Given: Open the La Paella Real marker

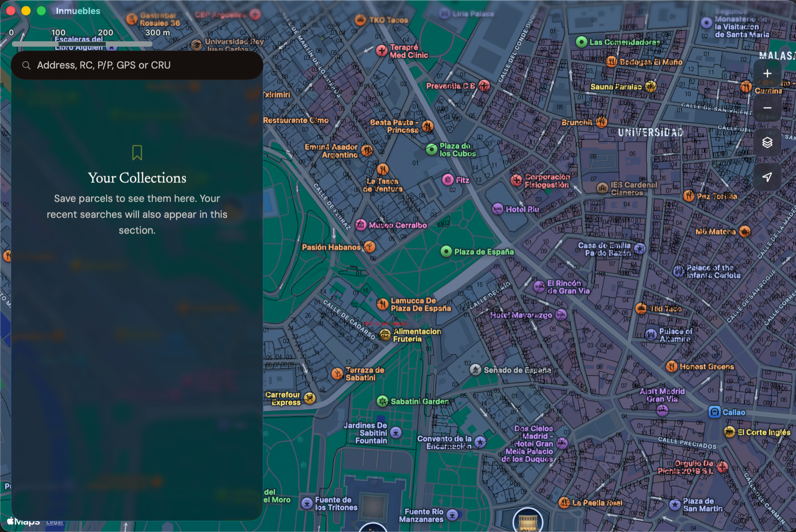Looking at the screenshot, I should point(565,503).
